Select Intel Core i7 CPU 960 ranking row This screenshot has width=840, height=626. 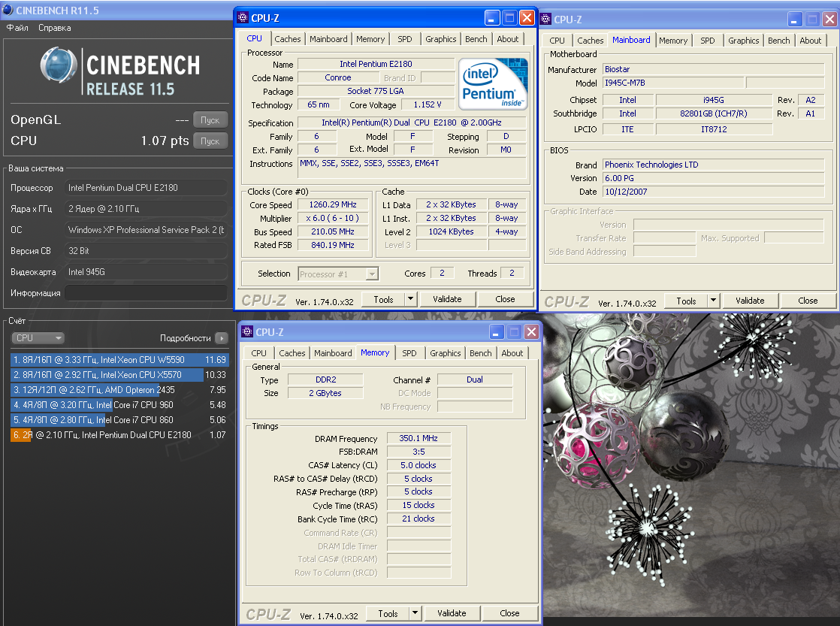tap(119, 404)
